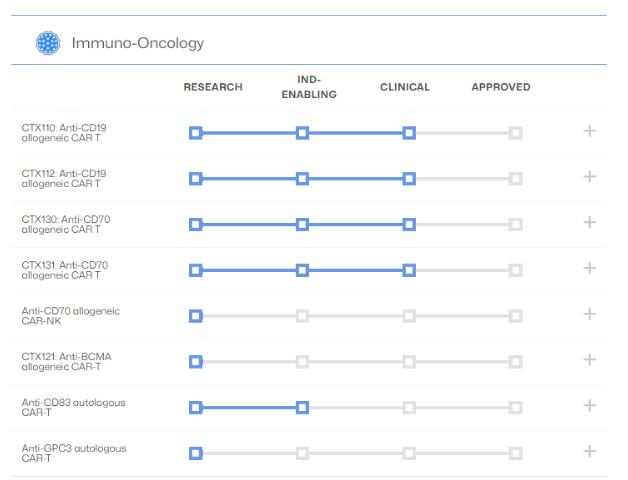Click CTX112 Research stage marker
The height and width of the screenshot is (480, 628).
[196, 179]
